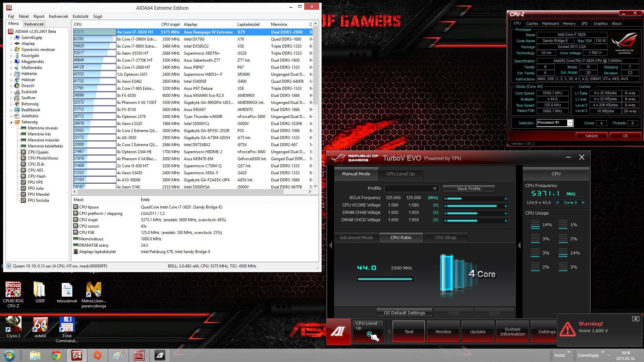Open teloszámok text file icon
This screenshot has height=362, width=644.
[x=67, y=293]
